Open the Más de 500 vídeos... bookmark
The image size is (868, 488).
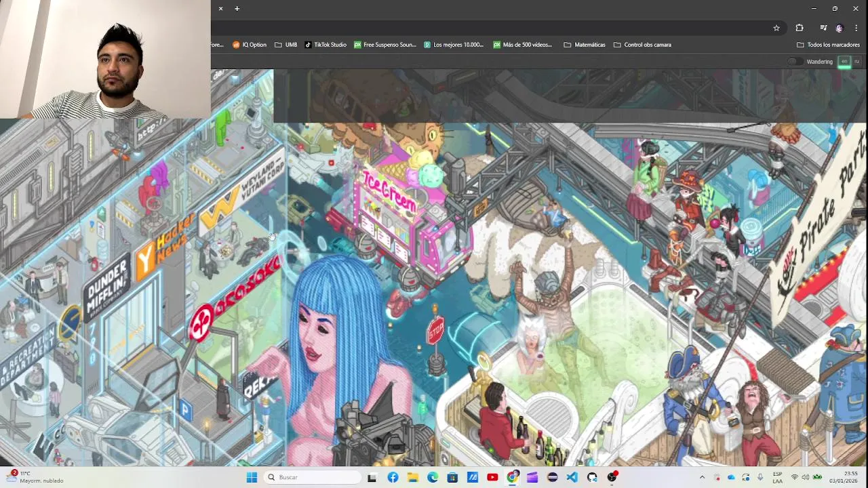[523, 45]
